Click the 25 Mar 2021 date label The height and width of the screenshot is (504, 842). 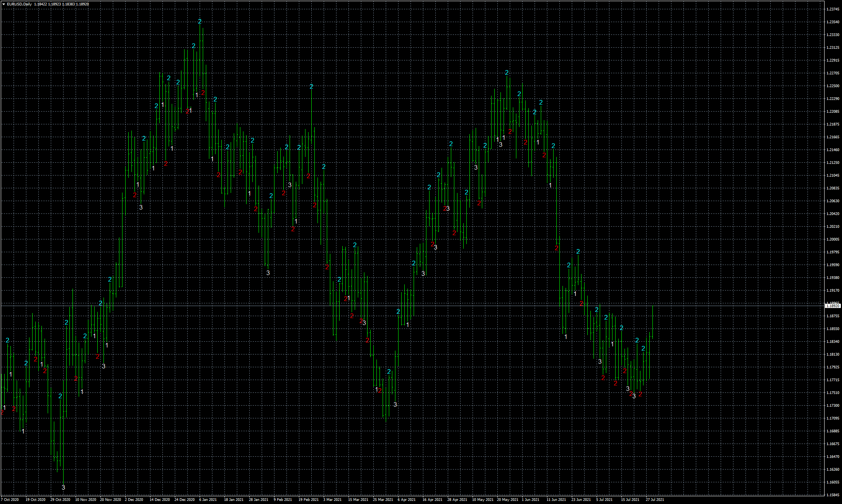[x=383, y=500]
